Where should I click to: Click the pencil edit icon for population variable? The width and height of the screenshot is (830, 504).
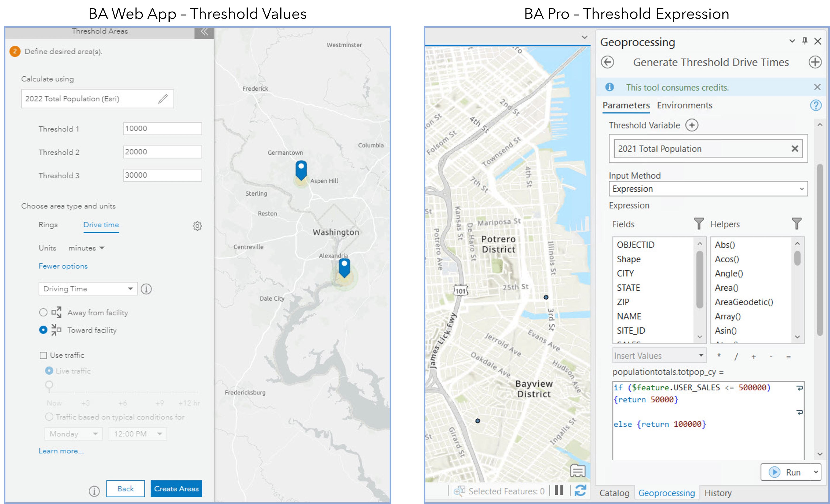163,99
